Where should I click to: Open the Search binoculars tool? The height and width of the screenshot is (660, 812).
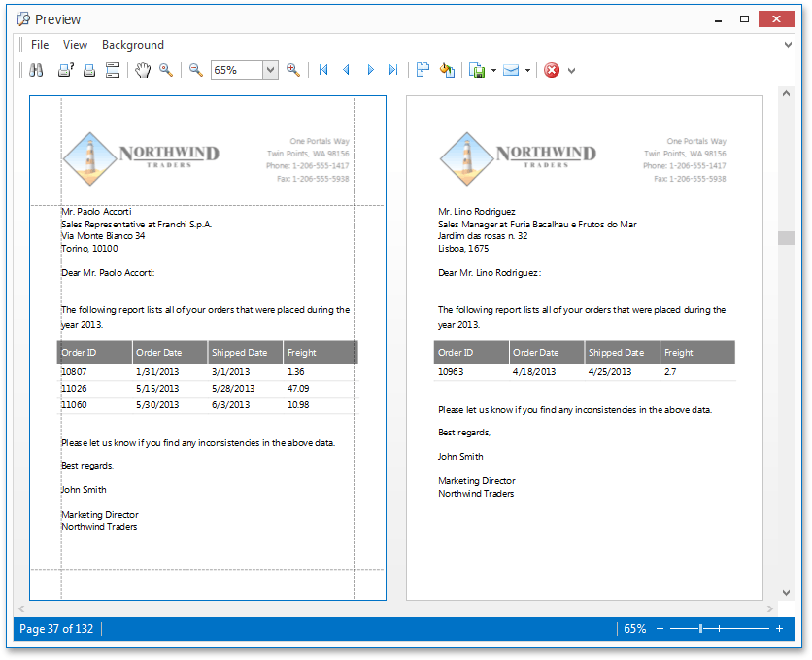(36, 70)
